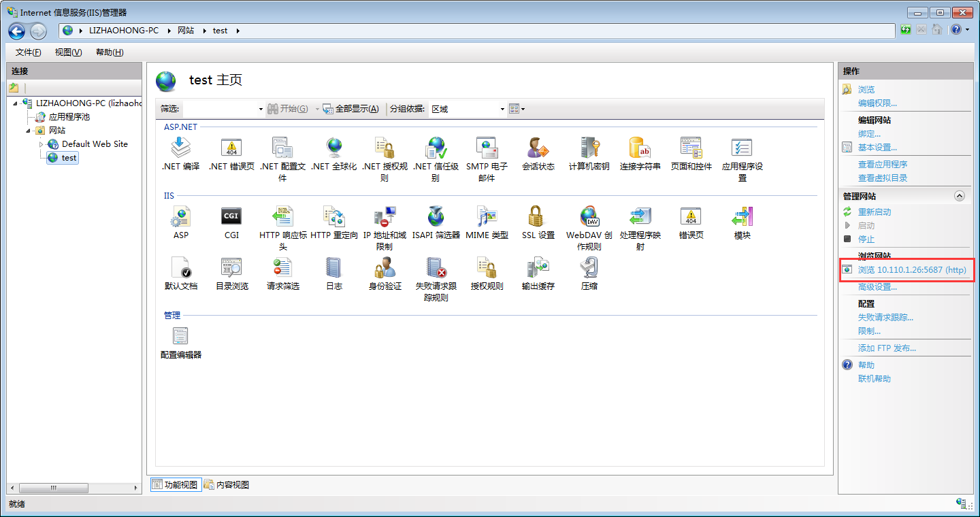Open the 配置编辑器 icon
The width and height of the screenshot is (980, 517).
point(180,336)
